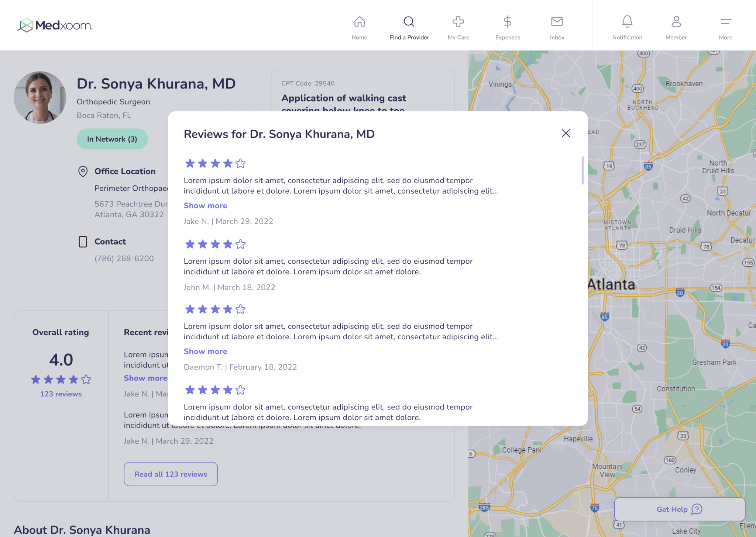756x537 pixels.
Task: Click the reviews dialog scrollbar
Action: [583, 170]
